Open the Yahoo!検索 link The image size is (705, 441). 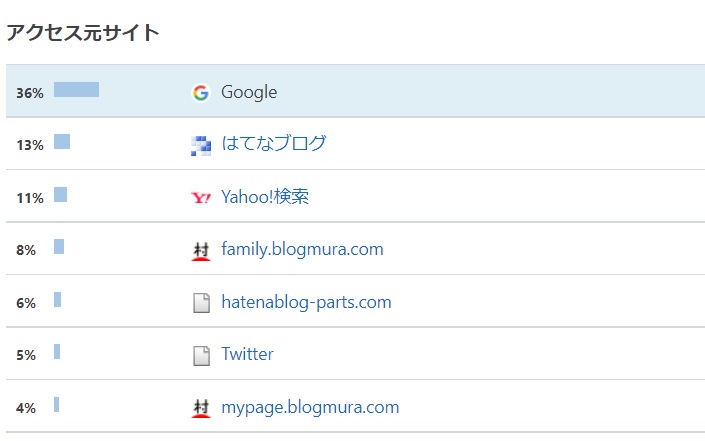pyautogui.click(x=265, y=196)
